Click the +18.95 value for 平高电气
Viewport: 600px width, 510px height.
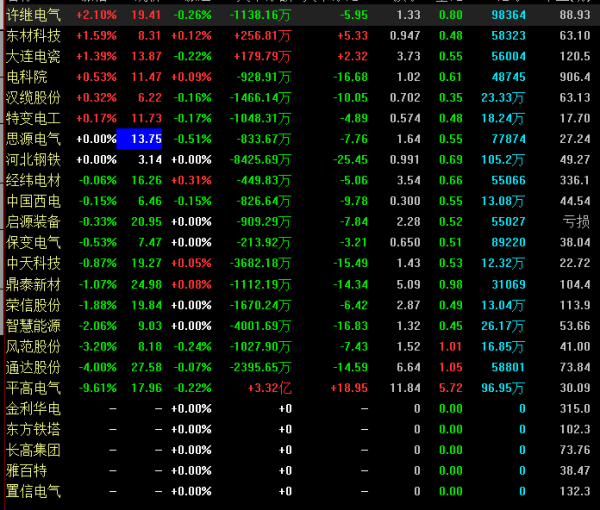349,388
